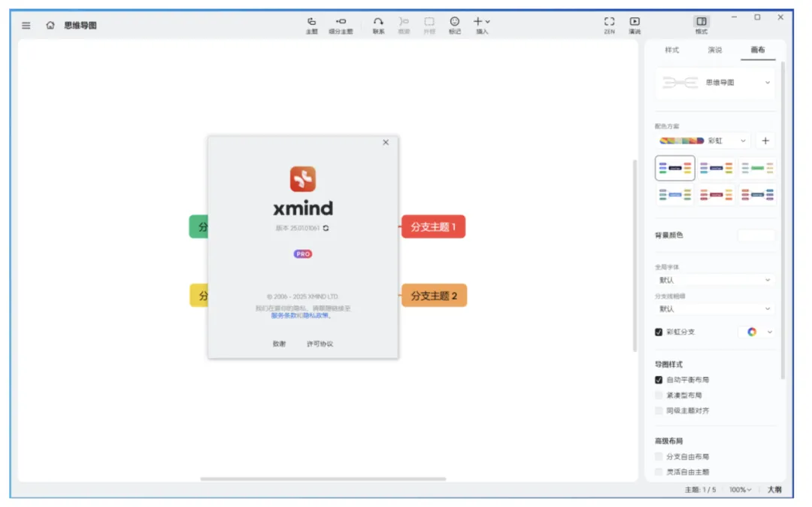Add a new topic with 主题 tool
Image resolution: width=812 pixels, height=507 pixels.
[x=312, y=26]
